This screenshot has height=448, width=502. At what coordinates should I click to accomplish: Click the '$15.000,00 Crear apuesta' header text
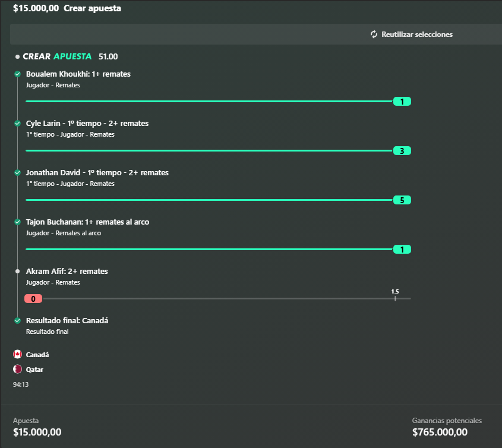[67, 8]
